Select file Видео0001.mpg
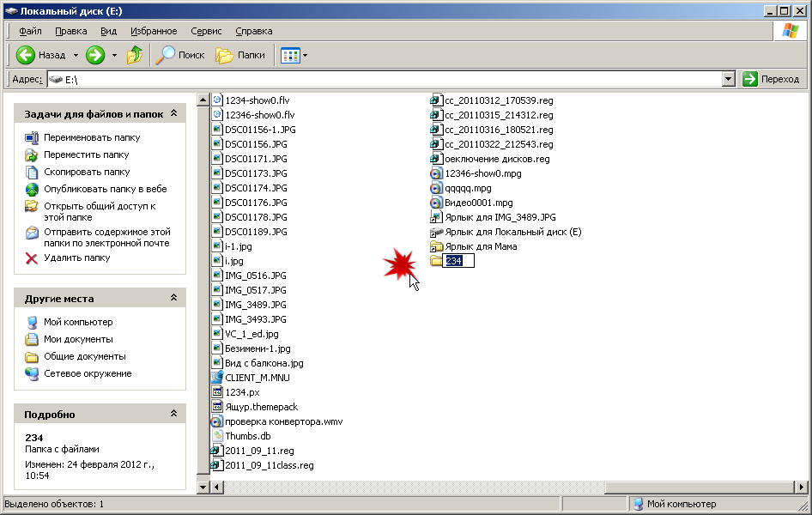Viewport: 812px width, 515px height. pyautogui.click(x=478, y=203)
